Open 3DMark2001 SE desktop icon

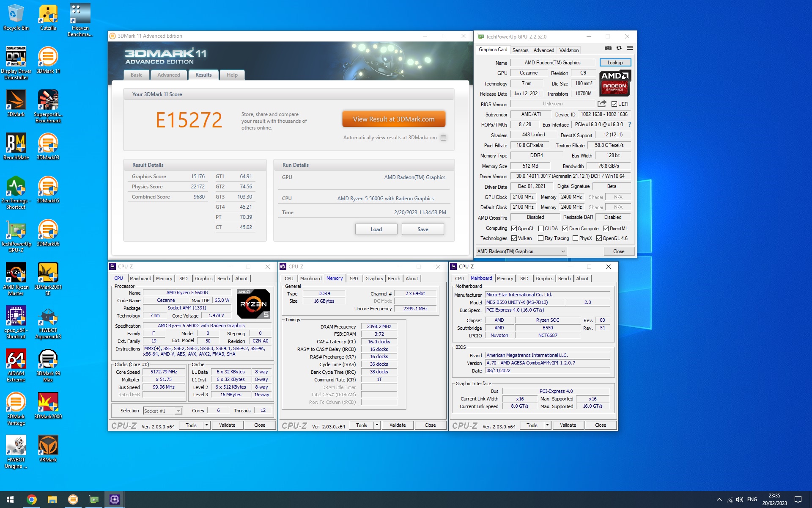coord(48,279)
